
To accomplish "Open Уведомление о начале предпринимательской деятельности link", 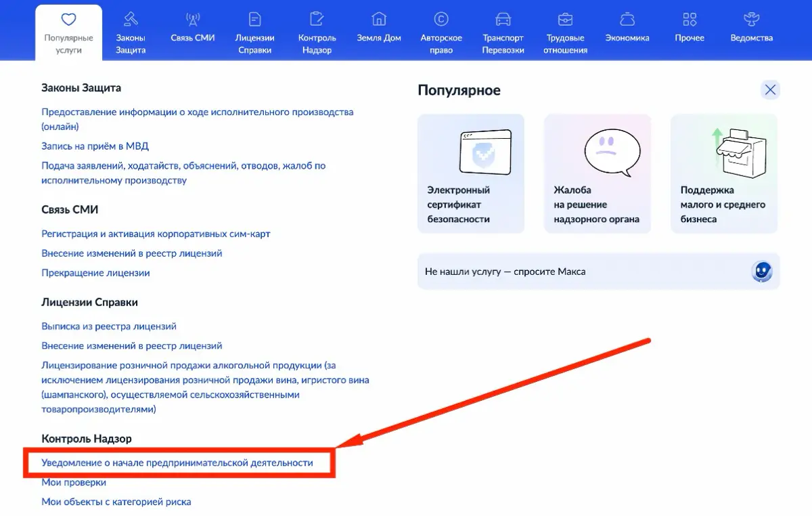I will pos(177,463).
